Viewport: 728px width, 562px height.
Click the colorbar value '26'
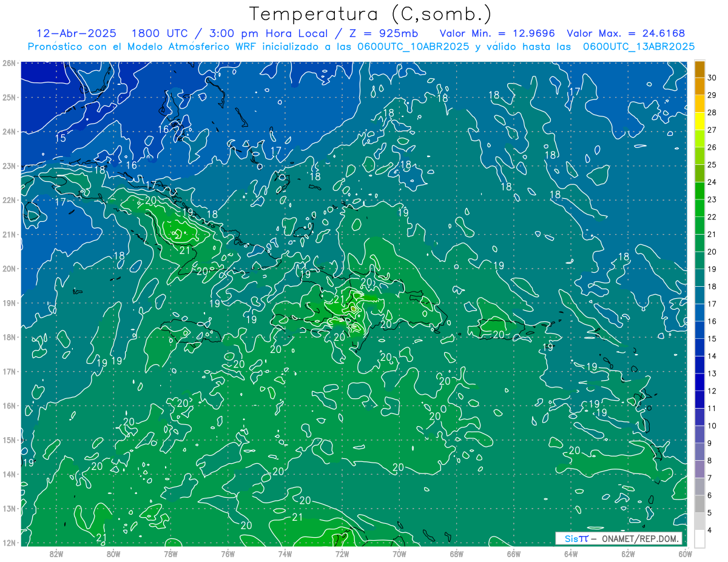(712, 147)
